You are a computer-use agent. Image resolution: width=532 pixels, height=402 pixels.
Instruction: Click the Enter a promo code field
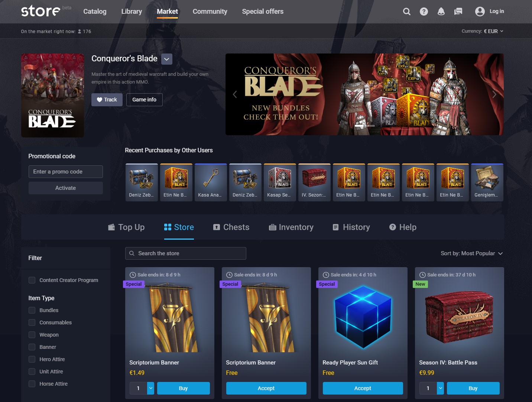66,172
